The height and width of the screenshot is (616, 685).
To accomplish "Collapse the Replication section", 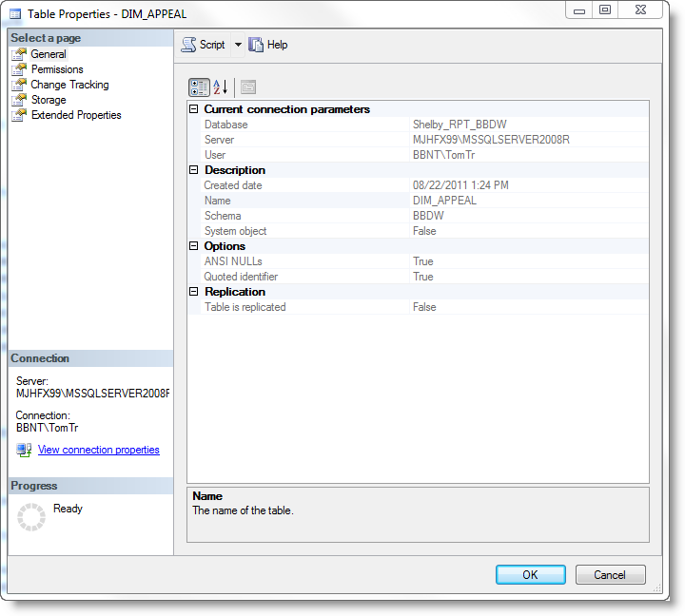I will pyautogui.click(x=194, y=292).
